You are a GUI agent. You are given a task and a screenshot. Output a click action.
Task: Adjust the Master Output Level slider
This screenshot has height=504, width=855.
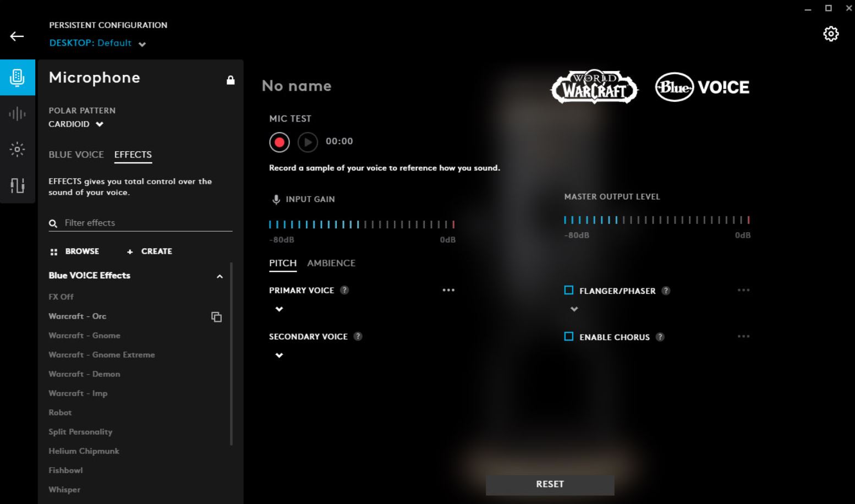coord(657,220)
